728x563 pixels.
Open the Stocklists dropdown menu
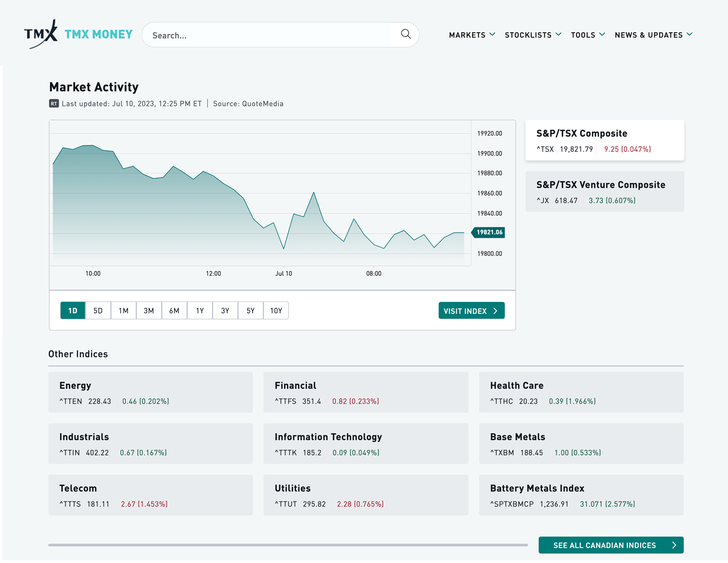click(533, 35)
